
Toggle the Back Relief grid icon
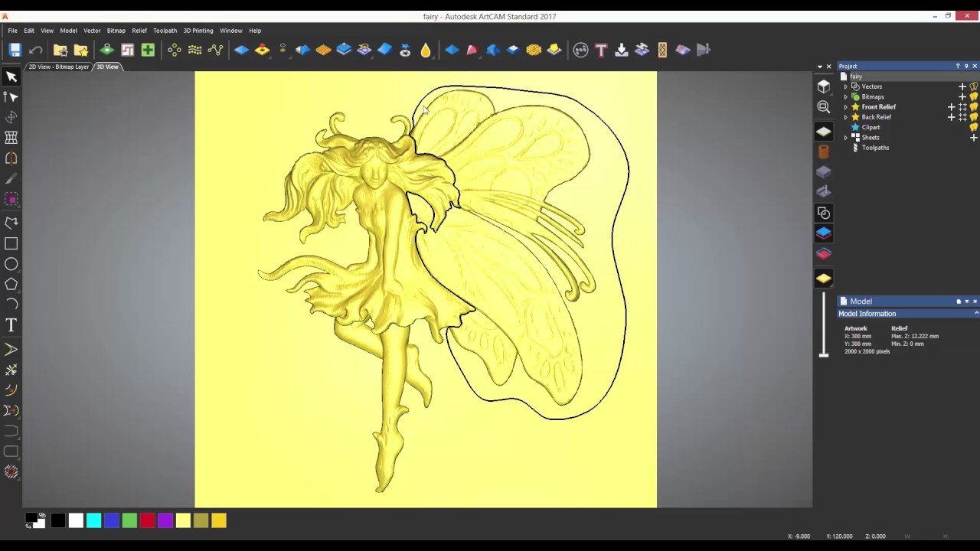962,117
